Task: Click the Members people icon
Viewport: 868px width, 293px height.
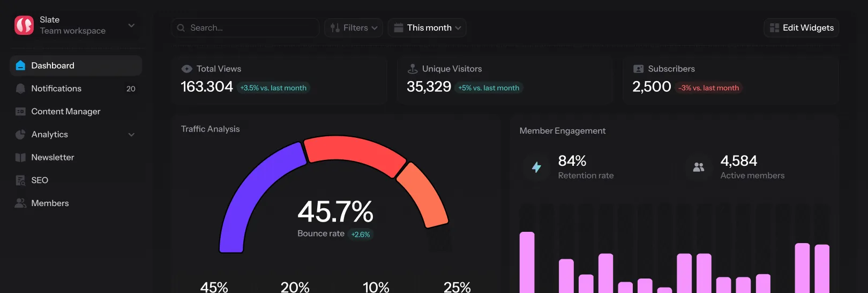Action: point(20,203)
